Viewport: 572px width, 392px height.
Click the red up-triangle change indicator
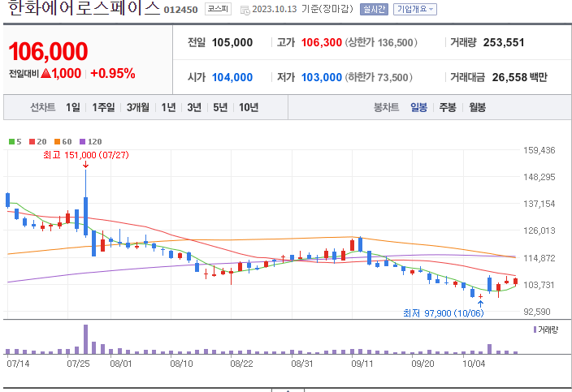tap(46, 73)
